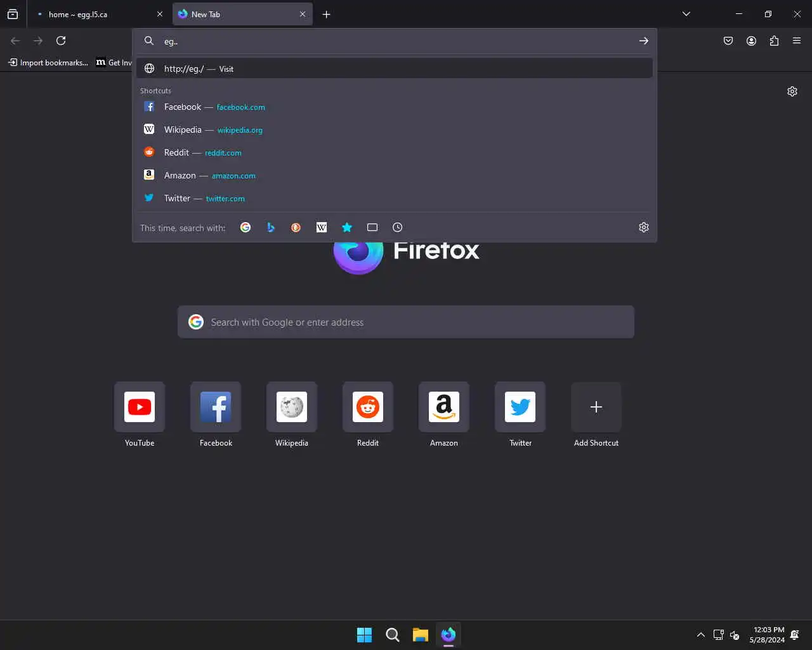This screenshot has height=650, width=812.
Task: Open the notification center bell icon
Action: [x=795, y=635]
